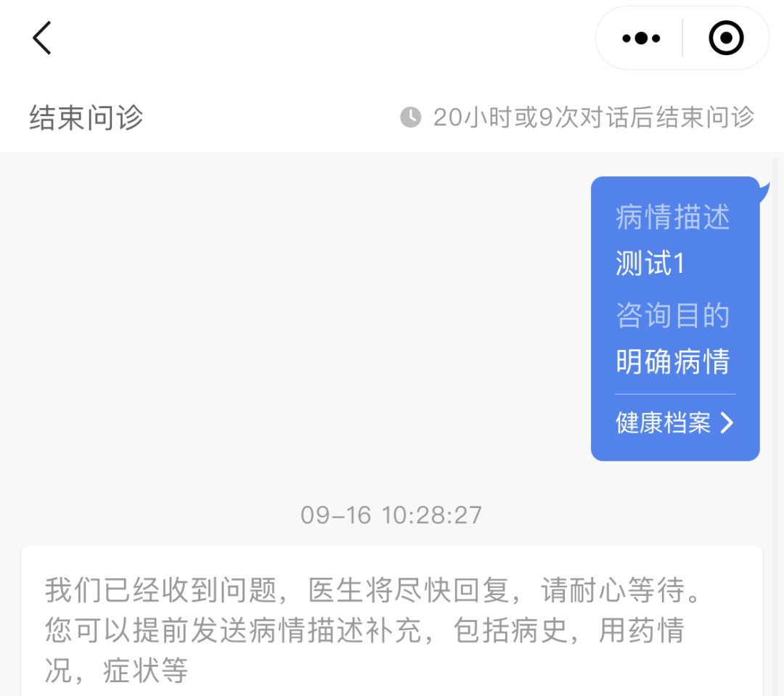Close the mini program with the circle icon
The height and width of the screenshot is (696, 784).
[726, 38]
